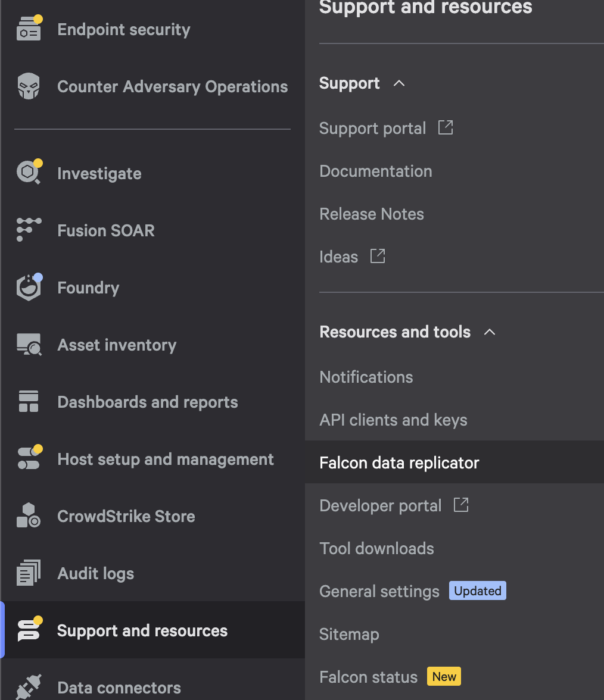
Task: Open the CrowdStrike Store icon
Action: click(29, 516)
